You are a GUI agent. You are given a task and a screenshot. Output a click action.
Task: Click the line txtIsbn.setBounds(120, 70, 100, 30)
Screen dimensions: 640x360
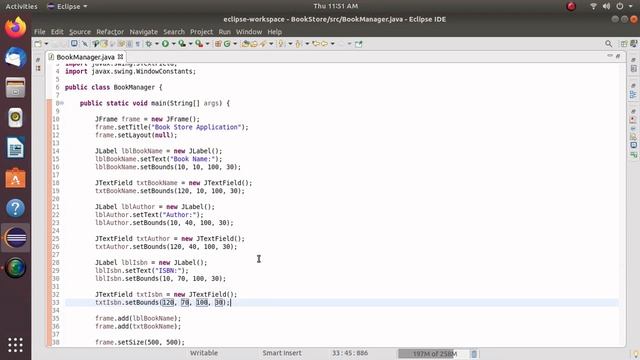point(163,302)
